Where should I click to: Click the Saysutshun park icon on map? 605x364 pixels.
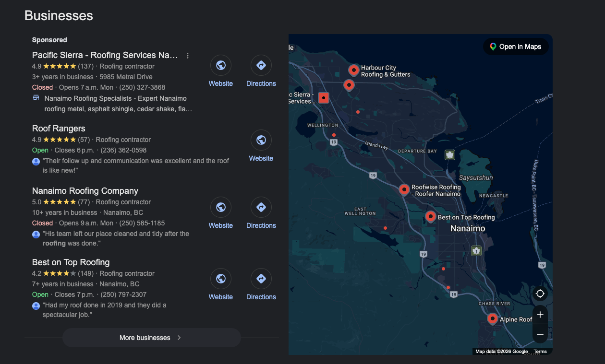449,154
